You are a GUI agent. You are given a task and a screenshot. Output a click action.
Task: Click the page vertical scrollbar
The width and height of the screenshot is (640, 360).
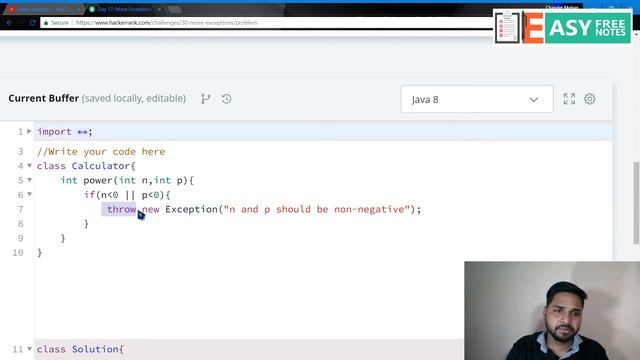[x=636, y=203]
